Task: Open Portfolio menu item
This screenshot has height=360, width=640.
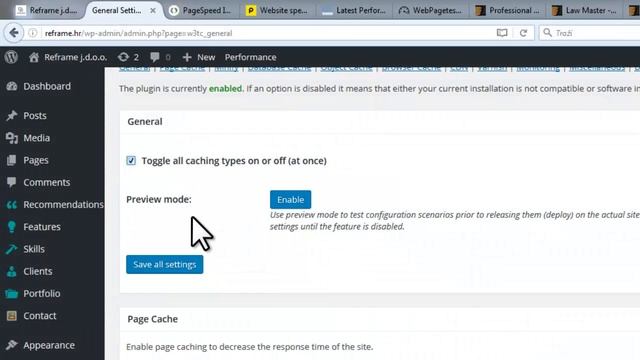Action: (42, 293)
